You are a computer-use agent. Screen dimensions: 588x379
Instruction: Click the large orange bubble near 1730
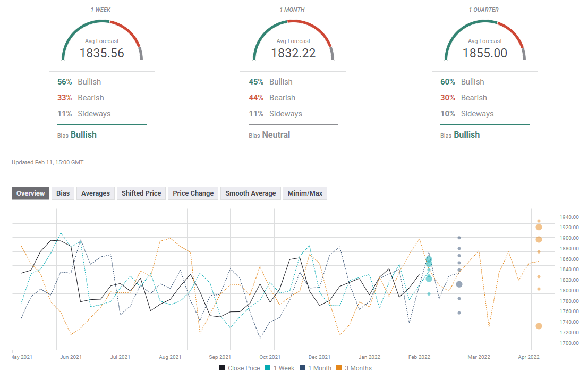coord(539,326)
